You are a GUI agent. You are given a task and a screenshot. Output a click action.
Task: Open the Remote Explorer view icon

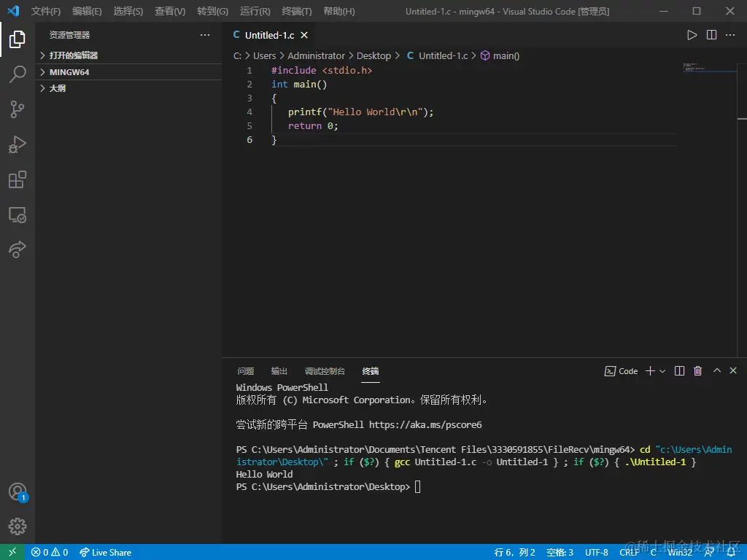(x=18, y=215)
